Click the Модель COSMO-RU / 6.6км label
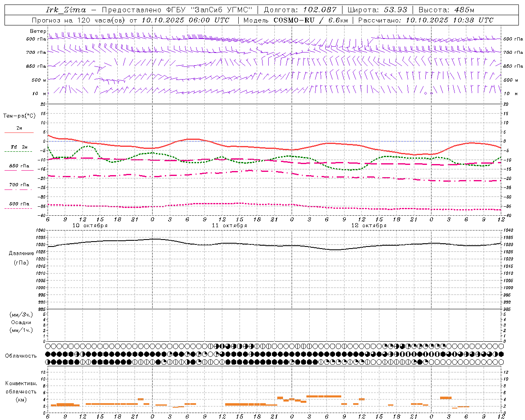The height and width of the screenshot is (420, 525). tap(295, 20)
